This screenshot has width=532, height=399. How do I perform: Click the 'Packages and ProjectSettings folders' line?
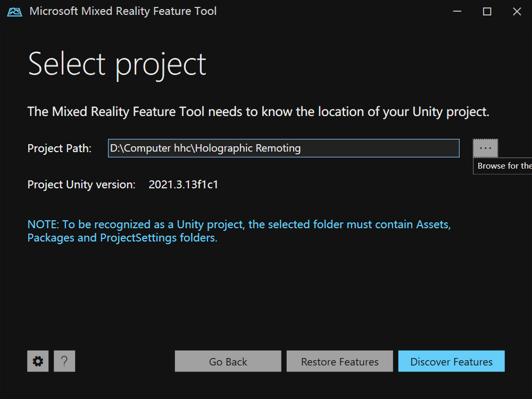pyautogui.click(x=122, y=238)
